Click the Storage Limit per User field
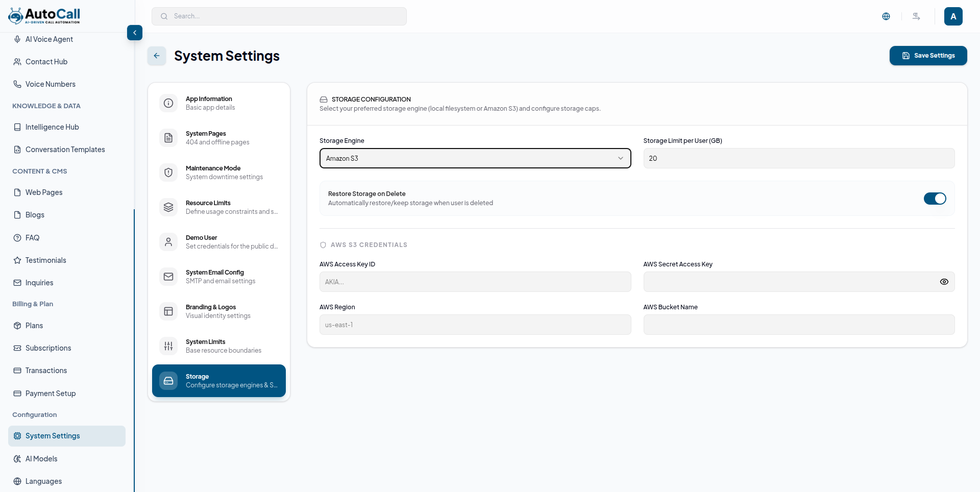The height and width of the screenshot is (492, 980). coord(799,158)
